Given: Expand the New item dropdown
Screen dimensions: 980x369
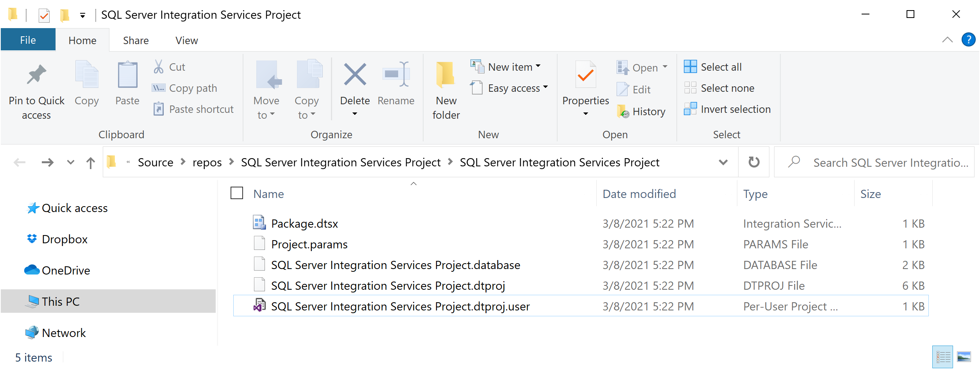Looking at the screenshot, I should [x=538, y=66].
